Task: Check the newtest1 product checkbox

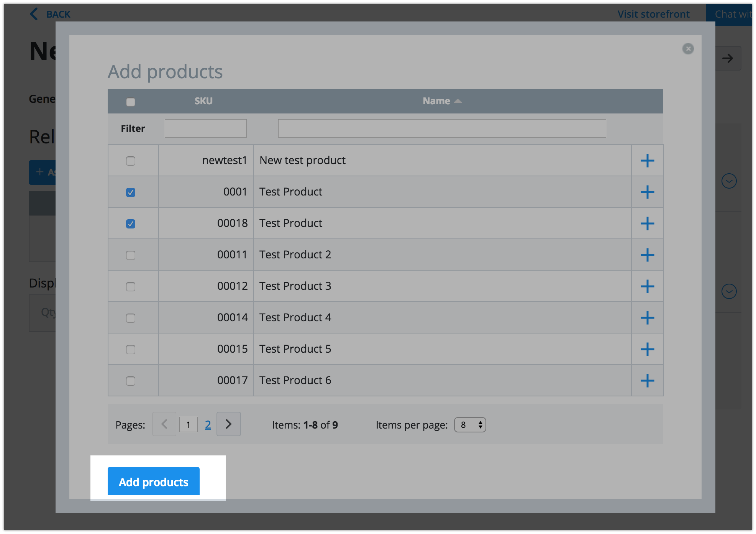Action: [131, 161]
